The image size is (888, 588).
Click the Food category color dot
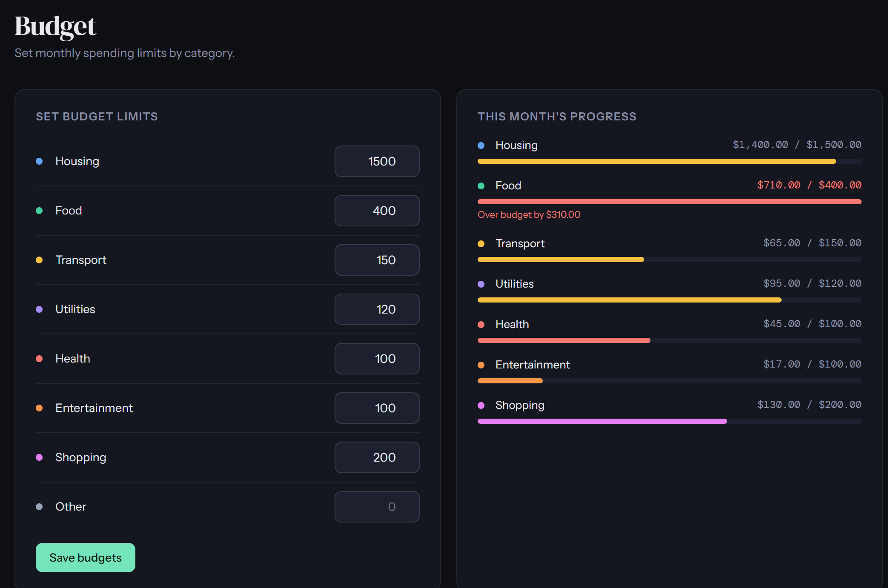pos(39,210)
